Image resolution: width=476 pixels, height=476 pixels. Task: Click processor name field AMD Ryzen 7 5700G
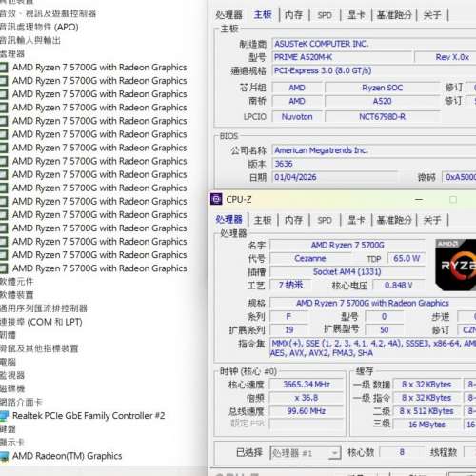click(347, 245)
